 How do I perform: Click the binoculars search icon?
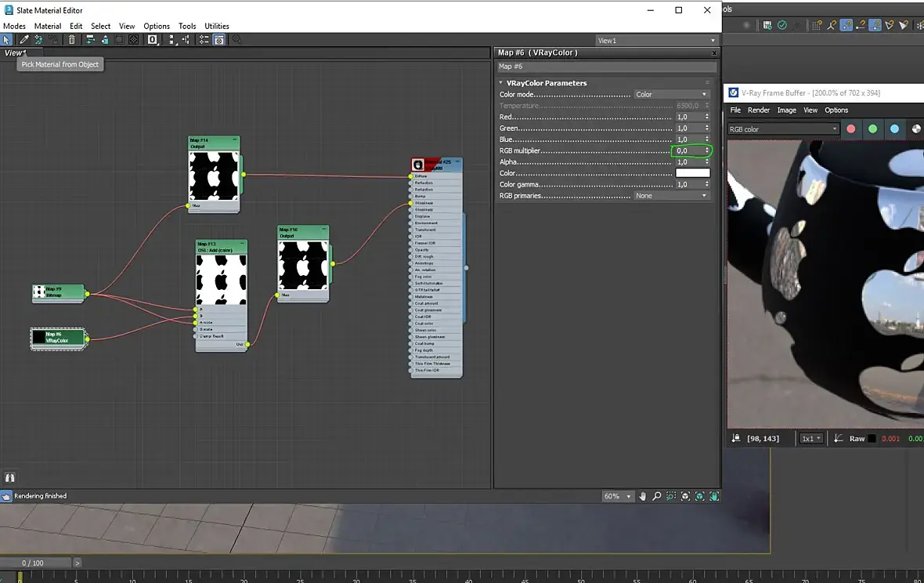pyautogui.click(x=10, y=477)
